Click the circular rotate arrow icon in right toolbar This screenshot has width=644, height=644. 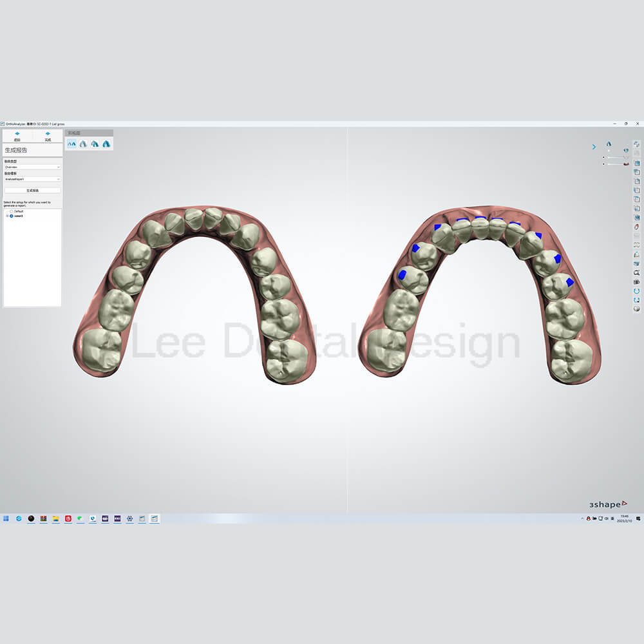coord(637,291)
